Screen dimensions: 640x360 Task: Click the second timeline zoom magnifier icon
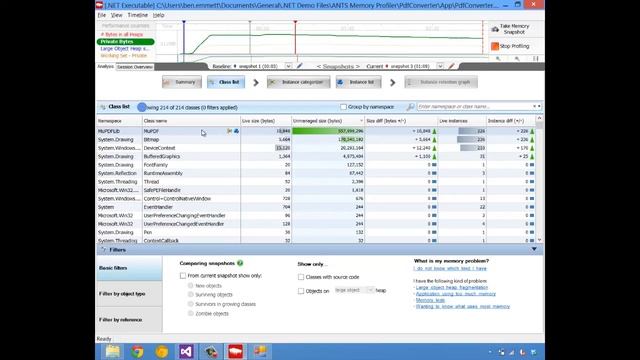pyautogui.click(x=517, y=59)
